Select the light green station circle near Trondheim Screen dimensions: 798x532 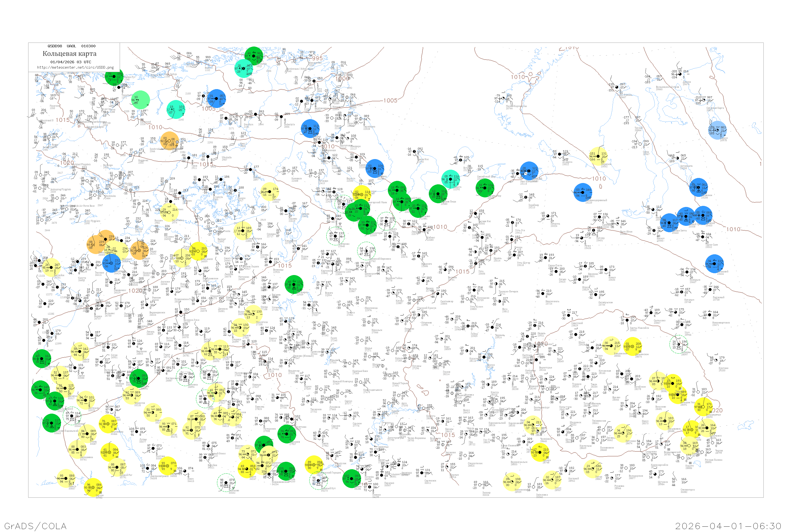[140, 100]
